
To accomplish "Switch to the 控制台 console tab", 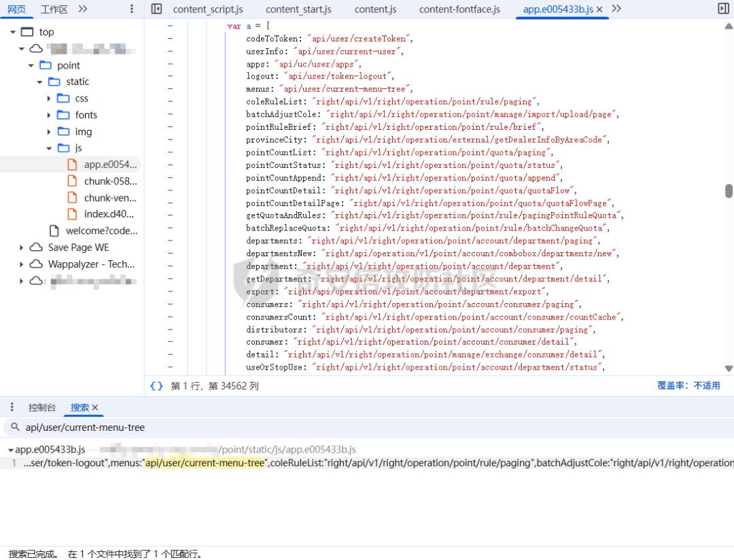I will coord(41,407).
